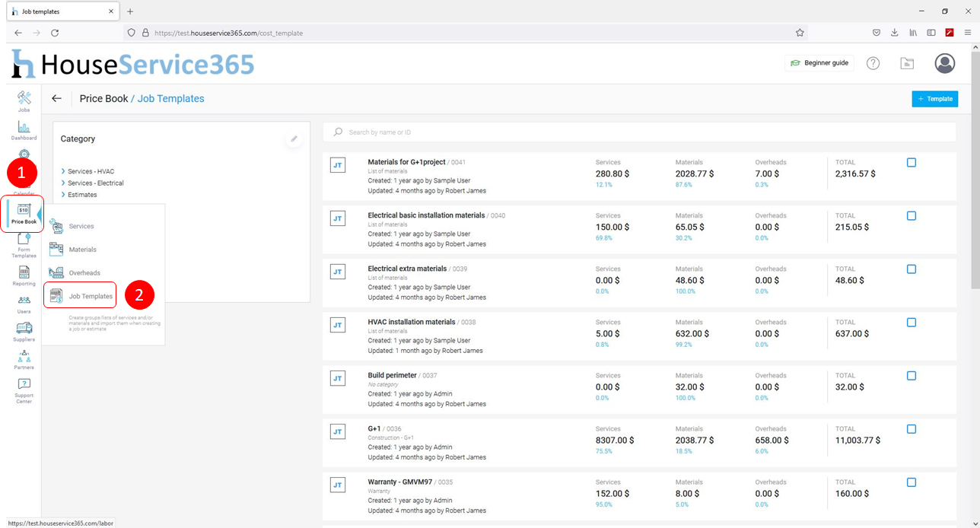Viewport: 980px width, 528px height.
Task: Open the Suppliers sidebar icon
Action: coord(24,331)
